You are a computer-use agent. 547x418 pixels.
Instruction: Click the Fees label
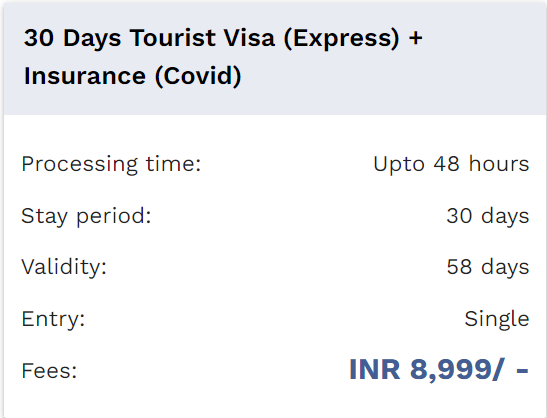click(x=49, y=371)
